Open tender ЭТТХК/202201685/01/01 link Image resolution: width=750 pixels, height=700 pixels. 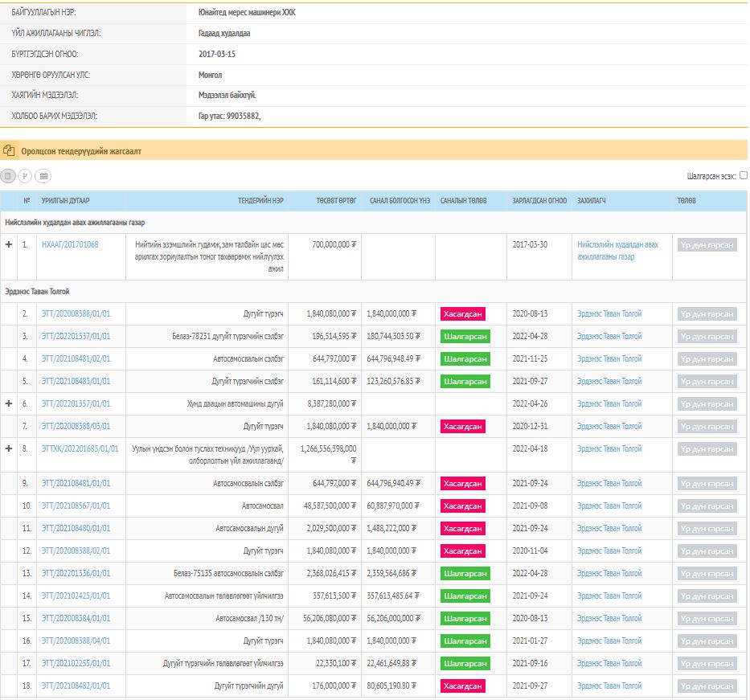80,448
